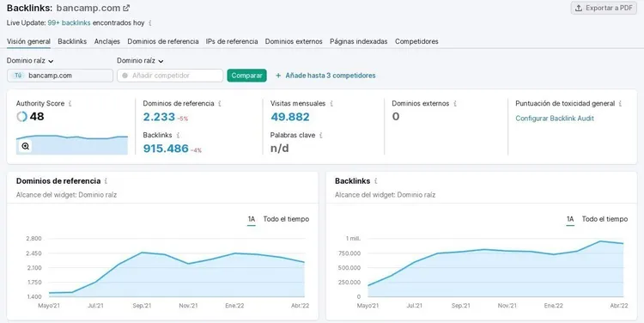This screenshot has width=644, height=323.
Task: Select Todo el tiempo in Dominios de referencia chart
Action: pyautogui.click(x=286, y=219)
